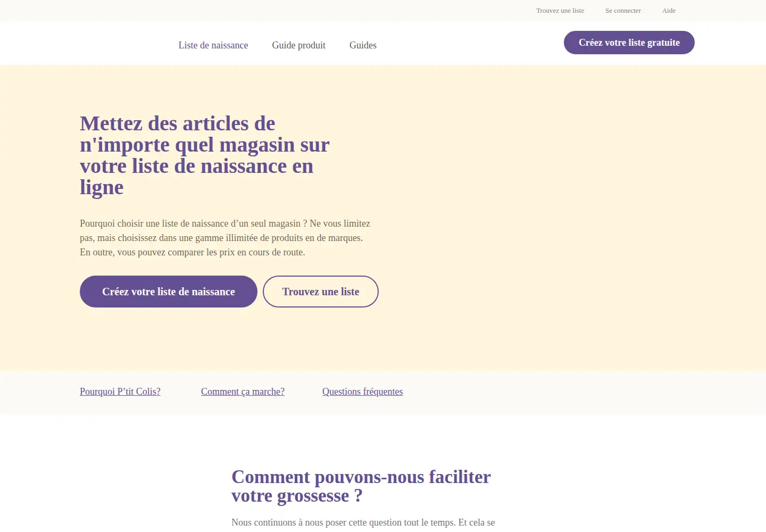The height and width of the screenshot is (532, 766).
Task: Click Se connecter to log in
Action: coord(623,11)
